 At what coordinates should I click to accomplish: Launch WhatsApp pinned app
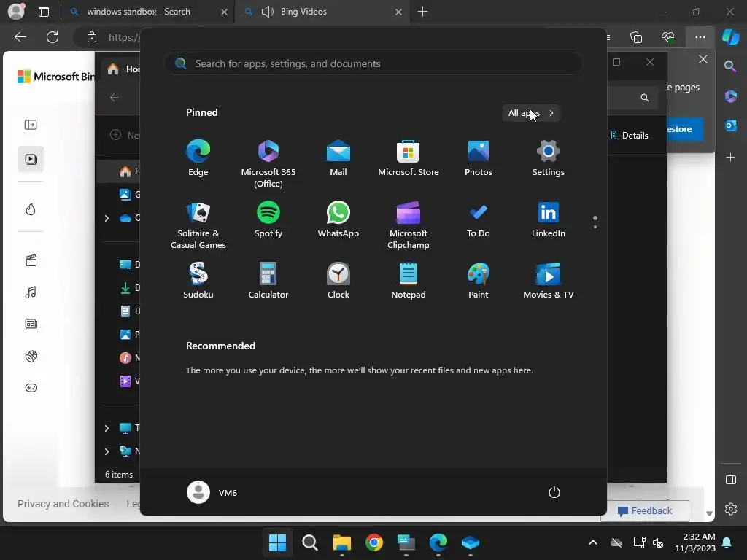click(x=338, y=219)
